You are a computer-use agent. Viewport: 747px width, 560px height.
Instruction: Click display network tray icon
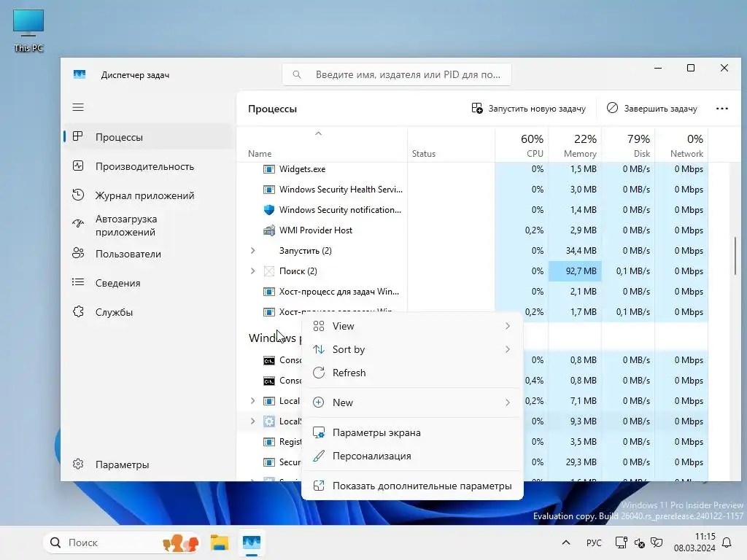click(622, 542)
